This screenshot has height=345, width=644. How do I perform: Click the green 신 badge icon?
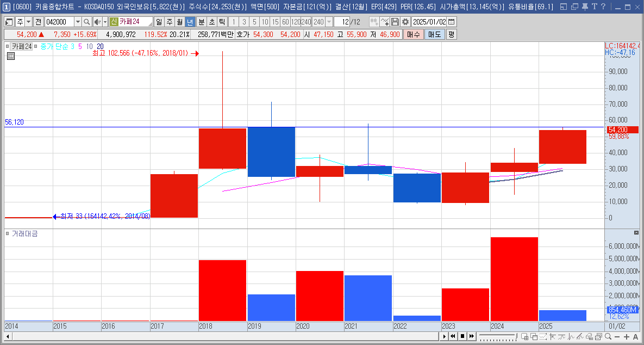[x=114, y=22]
